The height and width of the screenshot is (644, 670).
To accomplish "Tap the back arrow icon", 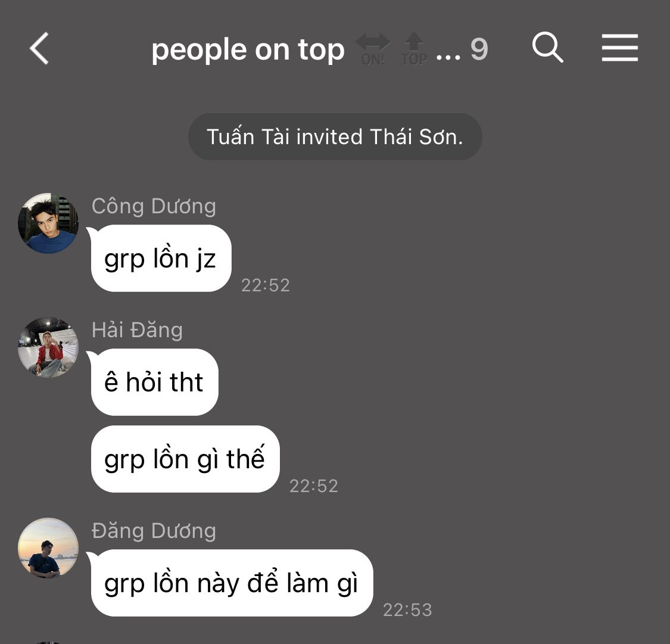I will click(x=39, y=48).
